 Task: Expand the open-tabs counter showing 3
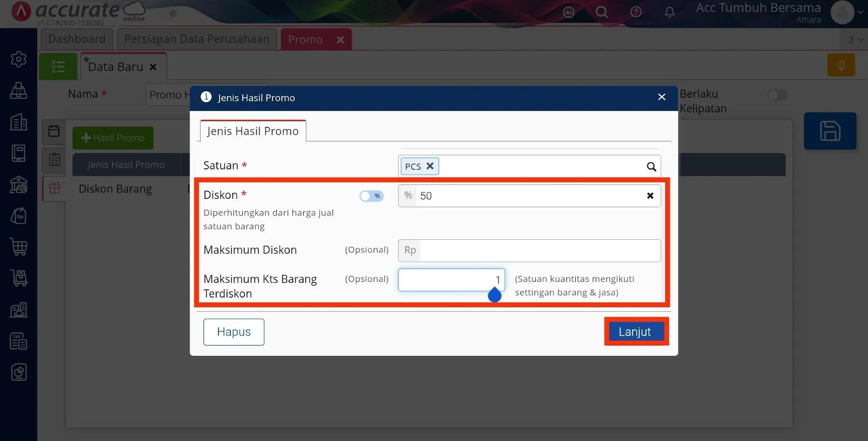tap(855, 40)
